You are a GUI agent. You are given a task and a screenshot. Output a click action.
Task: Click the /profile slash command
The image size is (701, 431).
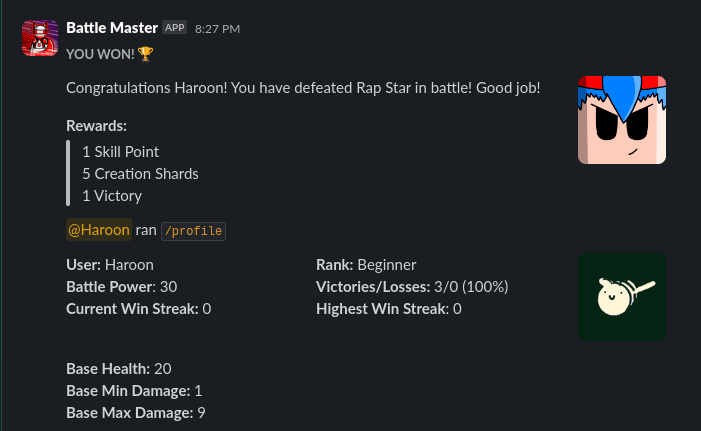[x=195, y=231]
